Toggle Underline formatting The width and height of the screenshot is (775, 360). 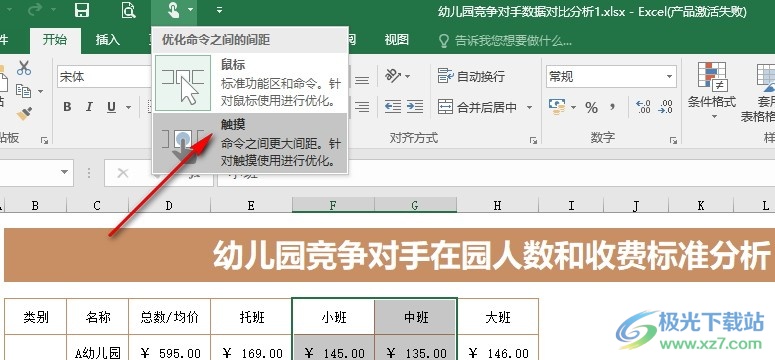(112, 107)
